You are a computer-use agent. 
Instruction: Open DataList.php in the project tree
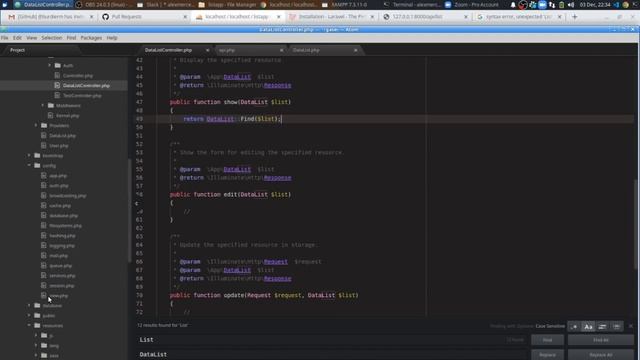[62, 136]
